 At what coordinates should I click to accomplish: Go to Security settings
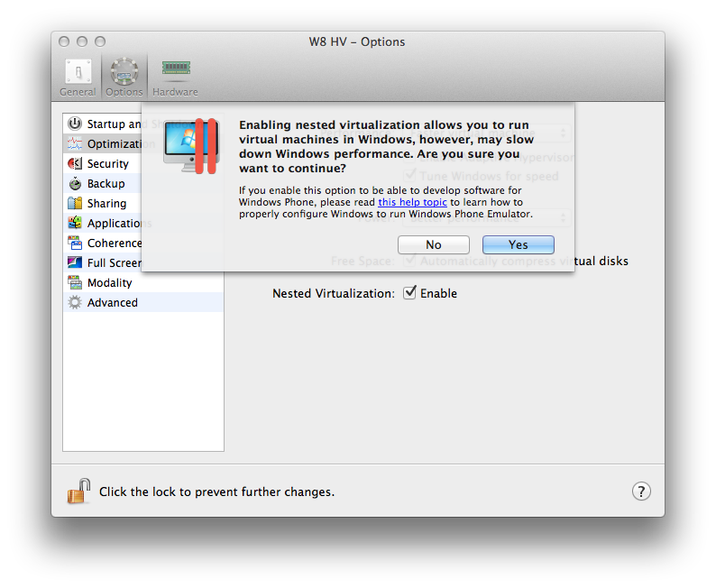point(142,163)
